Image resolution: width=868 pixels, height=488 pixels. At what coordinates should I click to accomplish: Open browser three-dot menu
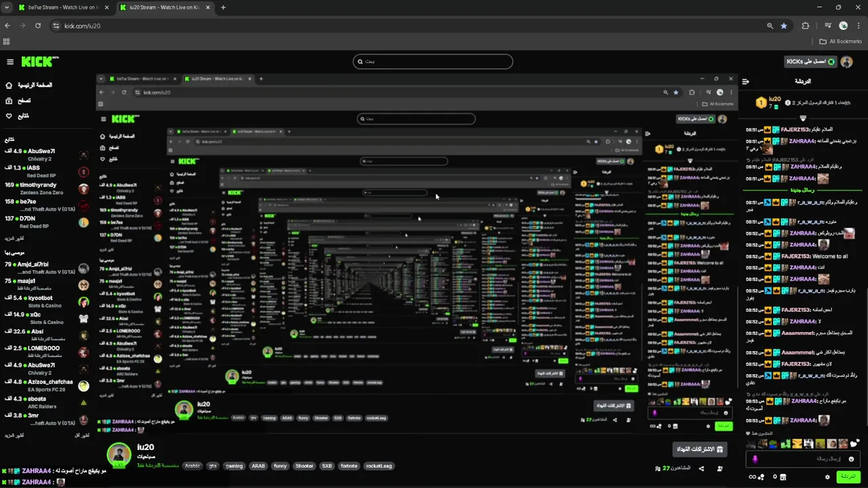tap(857, 26)
